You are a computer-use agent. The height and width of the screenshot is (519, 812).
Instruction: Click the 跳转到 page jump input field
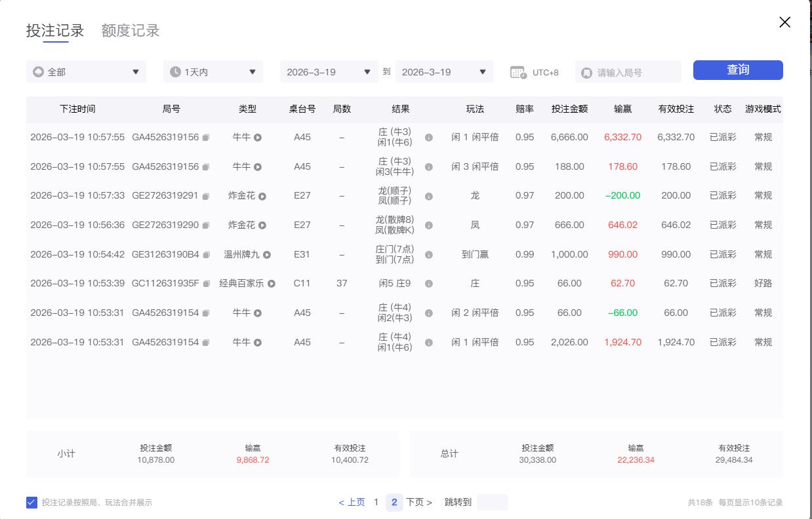click(x=491, y=502)
